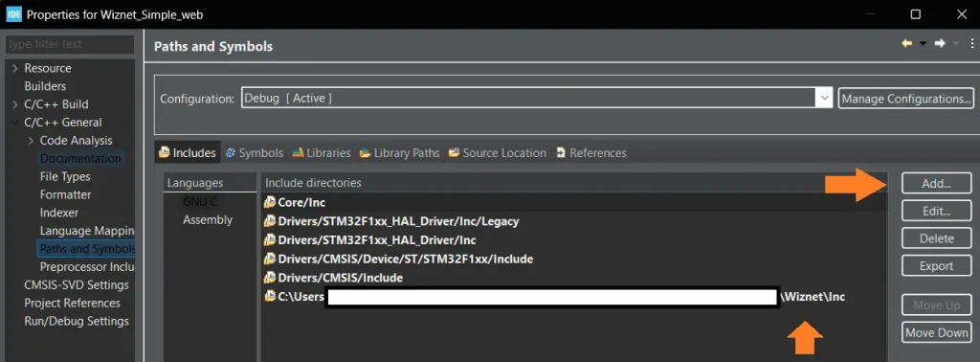
Task: Click the Includes tab icon
Action: pyautogui.click(x=165, y=152)
